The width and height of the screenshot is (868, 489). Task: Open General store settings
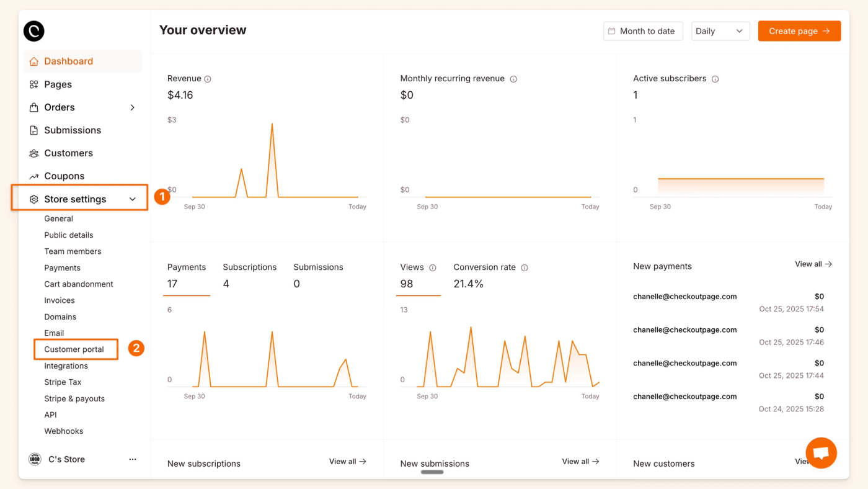tap(58, 218)
